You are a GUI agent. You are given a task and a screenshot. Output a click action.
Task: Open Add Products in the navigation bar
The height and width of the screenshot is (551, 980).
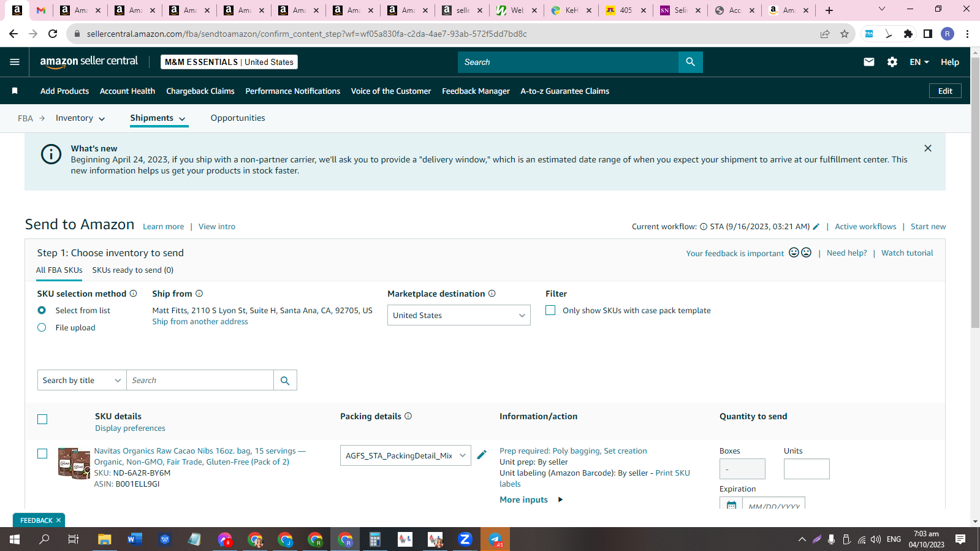pos(64,91)
